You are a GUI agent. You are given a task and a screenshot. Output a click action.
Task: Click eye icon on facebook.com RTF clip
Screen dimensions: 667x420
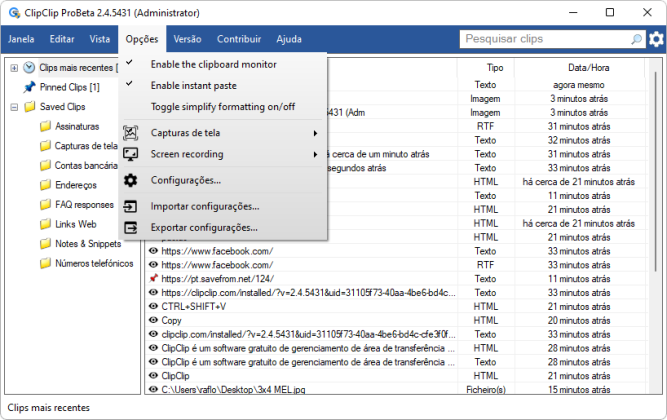153,265
